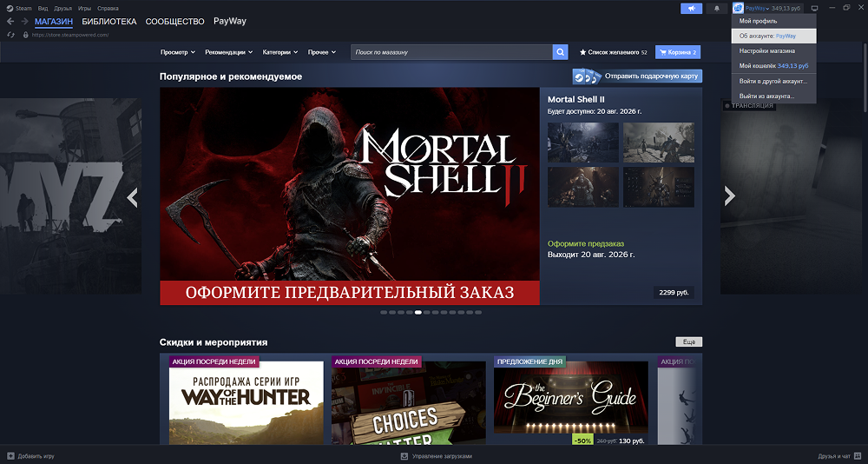Click the Steam logo menu
The width and height of the screenshot is (868, 464).
click(x=10, y=9)
